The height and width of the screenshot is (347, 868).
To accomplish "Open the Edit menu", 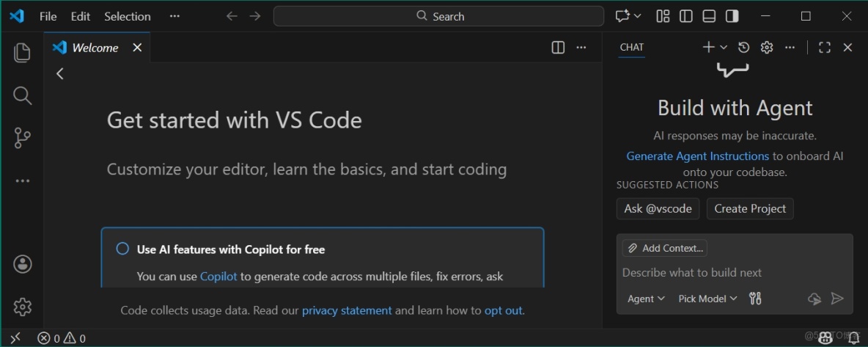I will pos(80,16).
